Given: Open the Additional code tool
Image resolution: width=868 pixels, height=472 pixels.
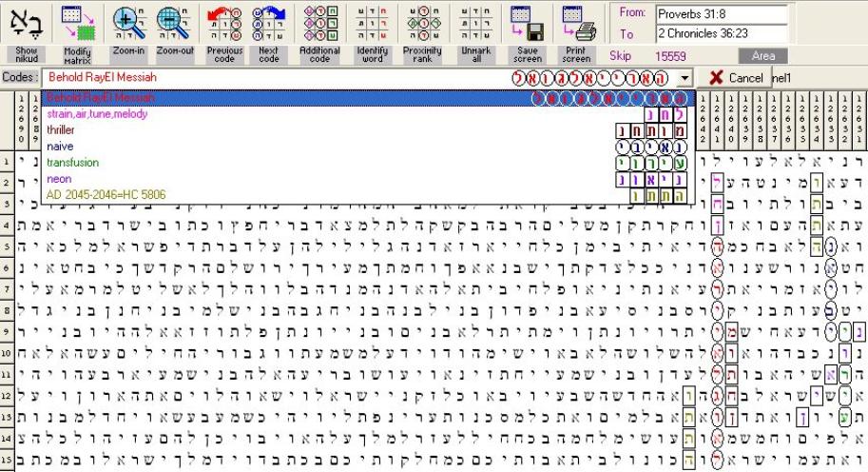Looking at the screenshot, I should [x=320, y=23].
